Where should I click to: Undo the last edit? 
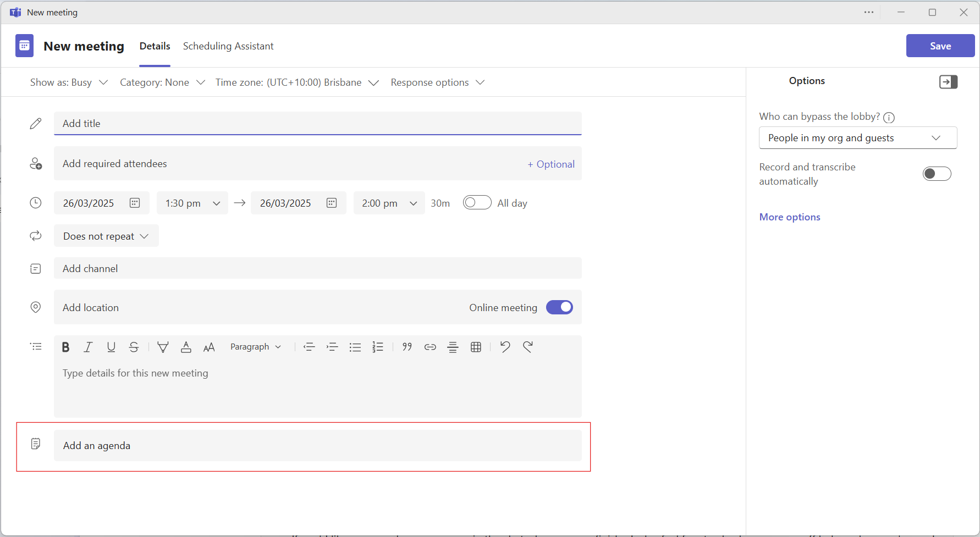click(505, 347)
